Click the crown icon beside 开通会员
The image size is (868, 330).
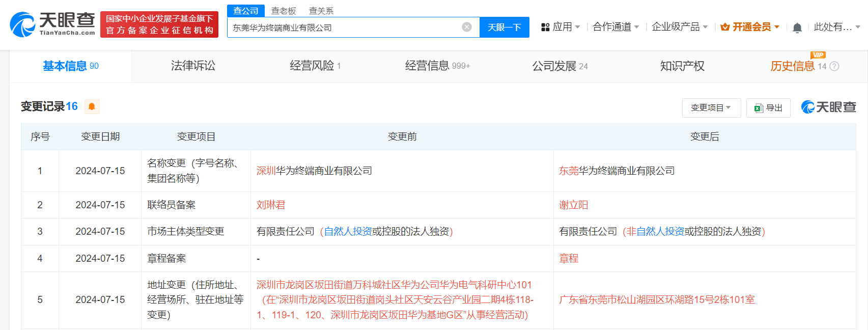[725, 27]
